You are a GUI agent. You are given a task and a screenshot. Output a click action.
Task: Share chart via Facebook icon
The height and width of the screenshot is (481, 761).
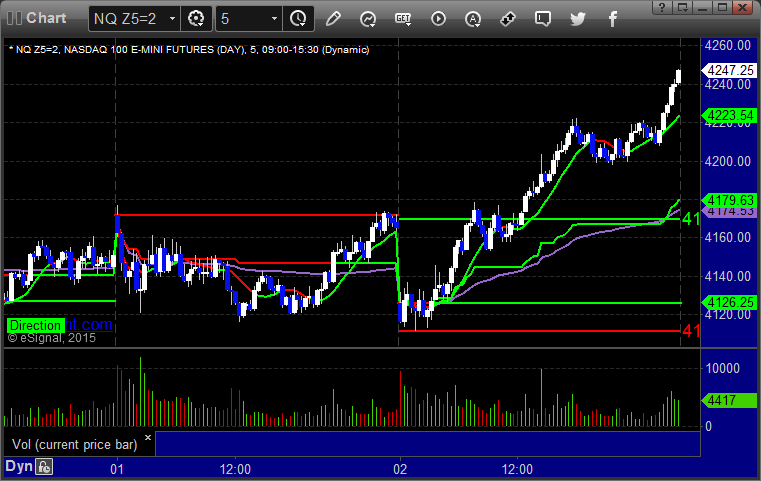612,19
